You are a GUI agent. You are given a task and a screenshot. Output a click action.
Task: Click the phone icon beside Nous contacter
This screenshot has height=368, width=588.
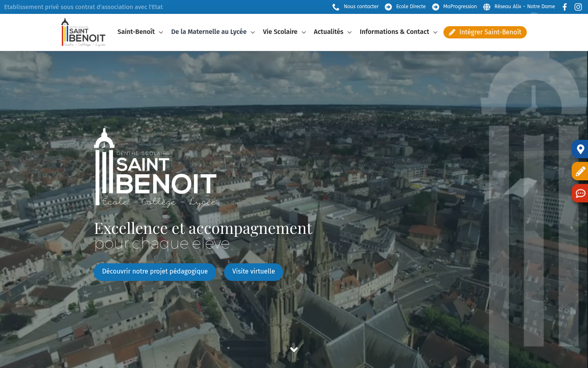point(336,7)
